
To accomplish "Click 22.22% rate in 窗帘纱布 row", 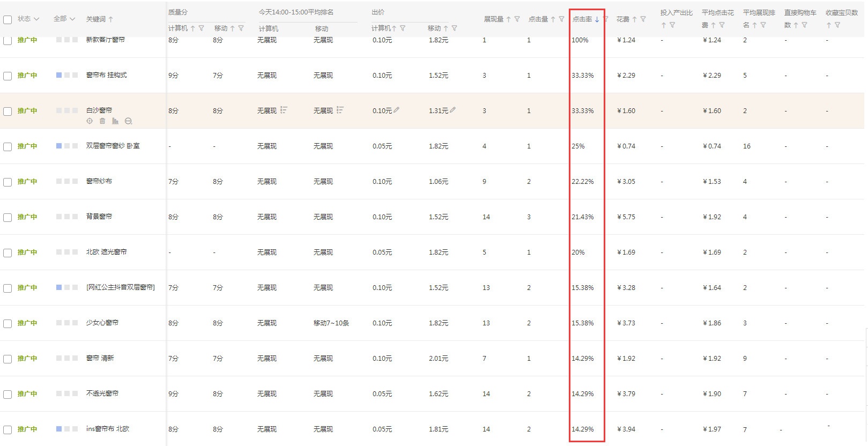I will pos(583,182).
